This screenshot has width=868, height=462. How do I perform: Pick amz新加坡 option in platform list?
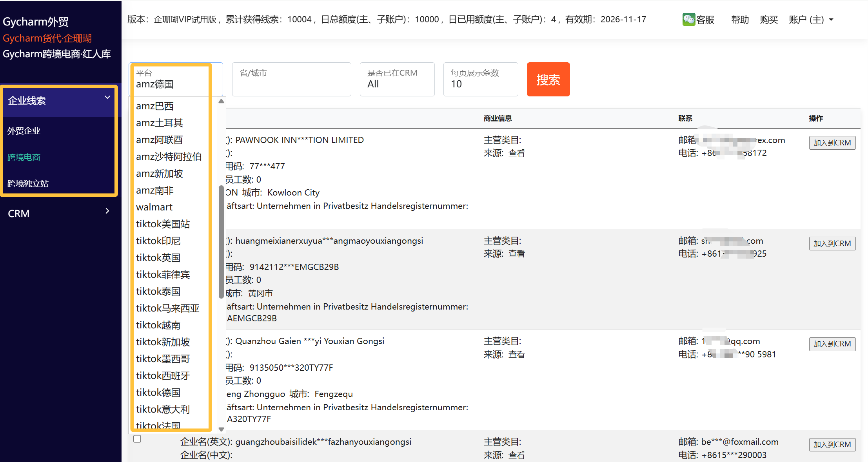(x=159, y=173)
